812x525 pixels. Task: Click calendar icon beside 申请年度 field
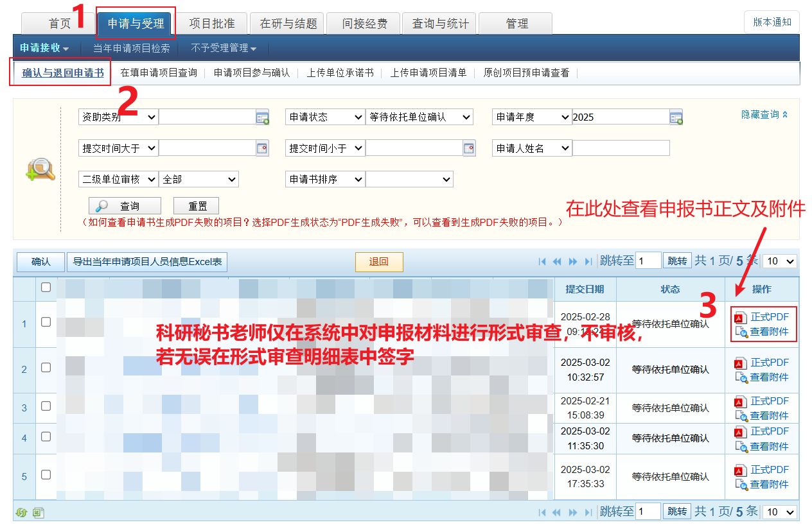(x=676, y=117)
